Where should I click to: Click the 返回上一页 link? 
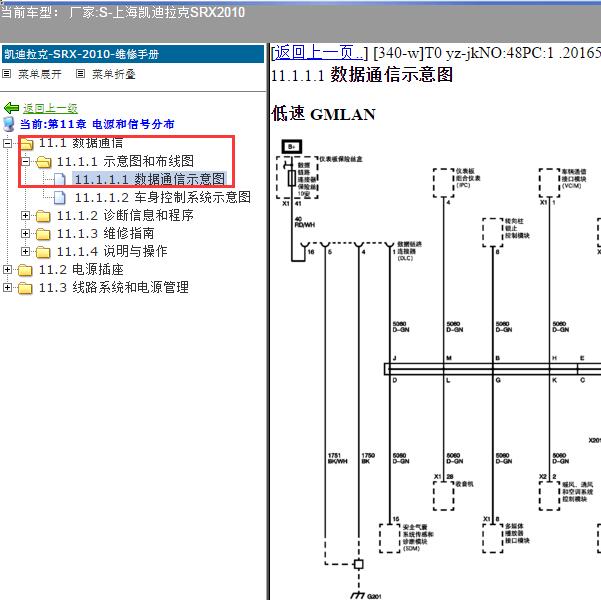[317, 53]
